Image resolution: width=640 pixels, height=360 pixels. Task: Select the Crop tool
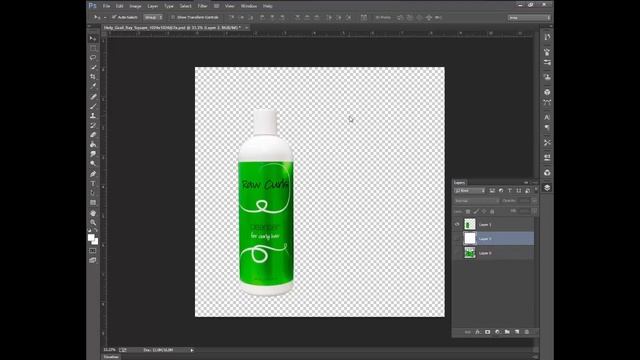[93, 77]
